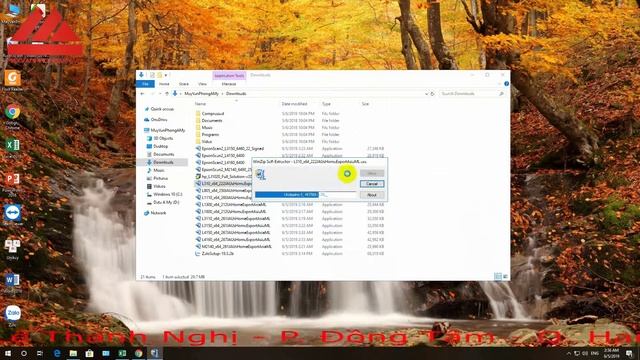This screenshot has width=640, height=360.
Task: Open Explorer help question mark icon
Action: tap(506, 84)
